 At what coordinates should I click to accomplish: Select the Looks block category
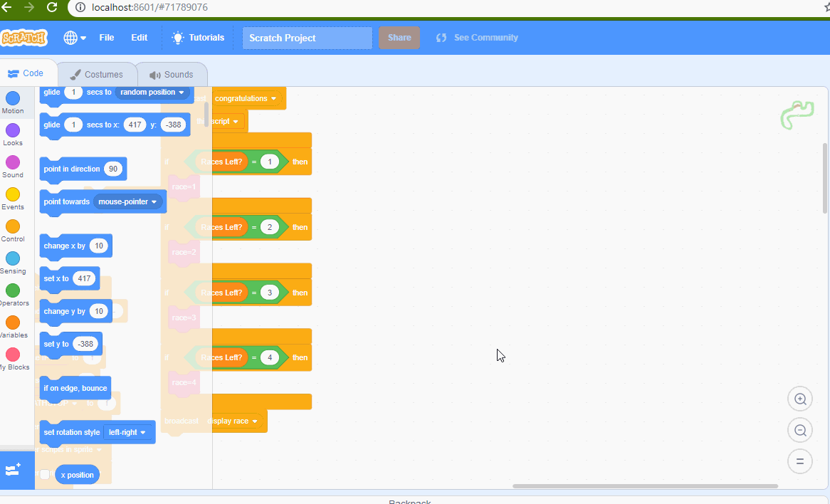13,135
